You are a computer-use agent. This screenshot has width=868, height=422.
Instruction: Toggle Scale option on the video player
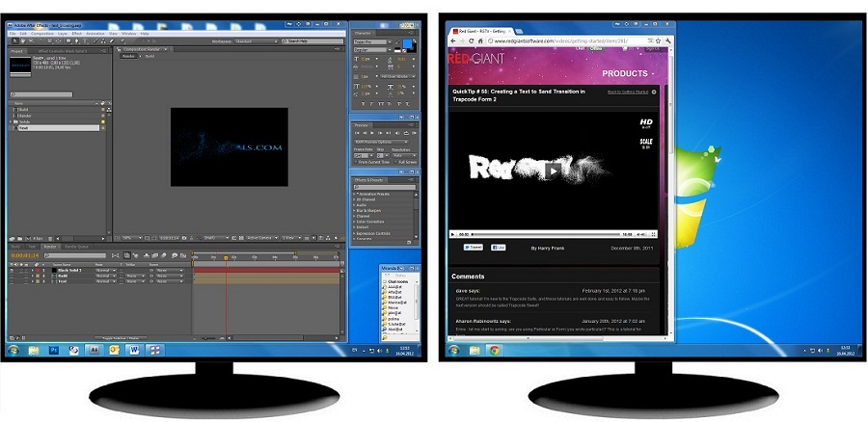[645, 144]
